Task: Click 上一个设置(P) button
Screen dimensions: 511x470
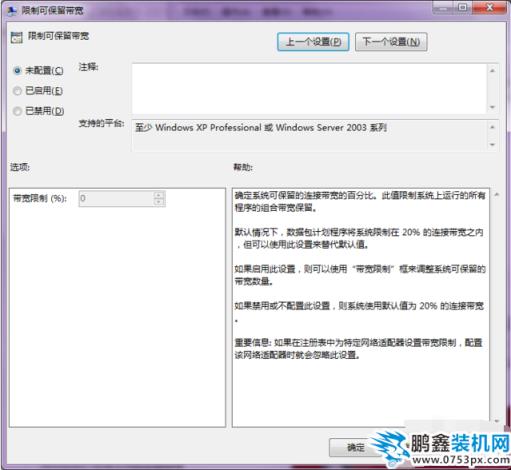Action: [313, 42]
